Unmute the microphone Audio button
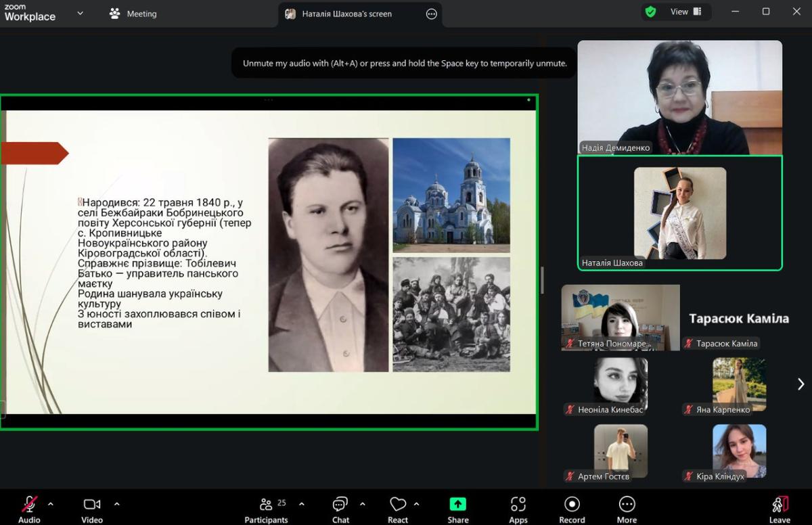 pyautogui.click(x=29, y=505)
